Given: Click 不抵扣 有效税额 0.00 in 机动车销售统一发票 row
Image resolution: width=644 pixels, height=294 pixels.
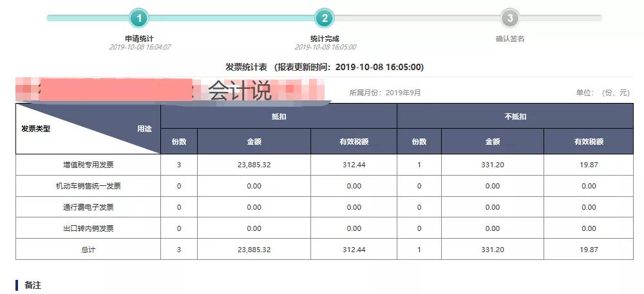Looking at the screenshot, I should [589, 186].
